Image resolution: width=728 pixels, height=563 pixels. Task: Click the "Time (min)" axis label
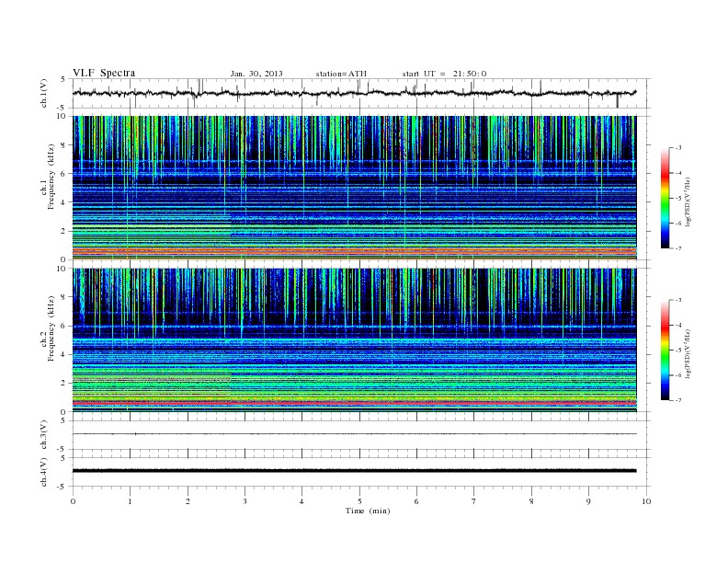[368, 511]
